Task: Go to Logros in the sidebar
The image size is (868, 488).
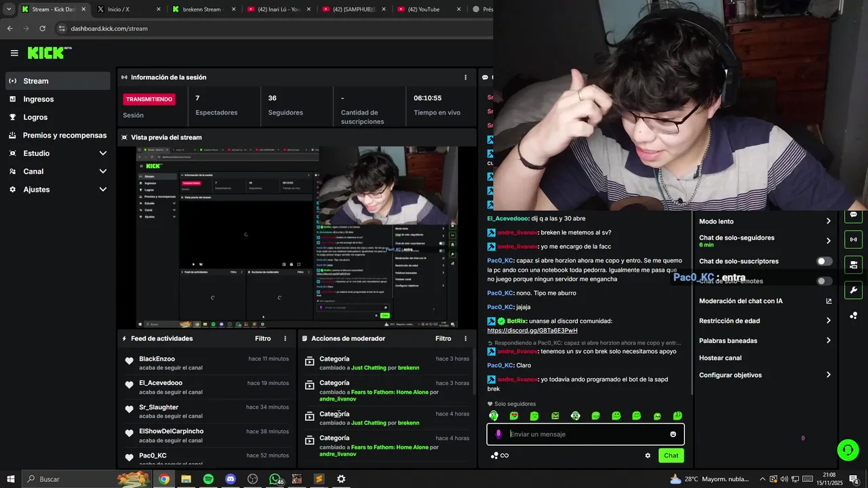Action: coord(56,117)
